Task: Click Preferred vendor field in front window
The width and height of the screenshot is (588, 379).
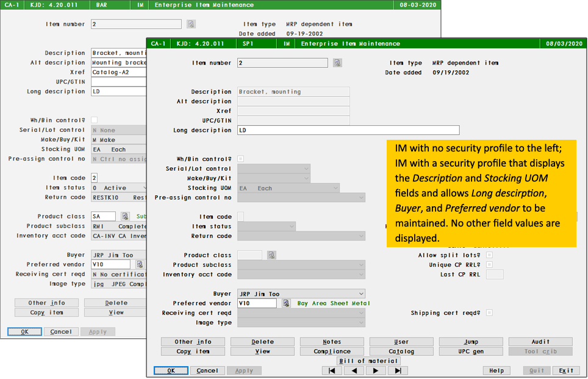Action: pyautogui.click(x=257, y=303)
